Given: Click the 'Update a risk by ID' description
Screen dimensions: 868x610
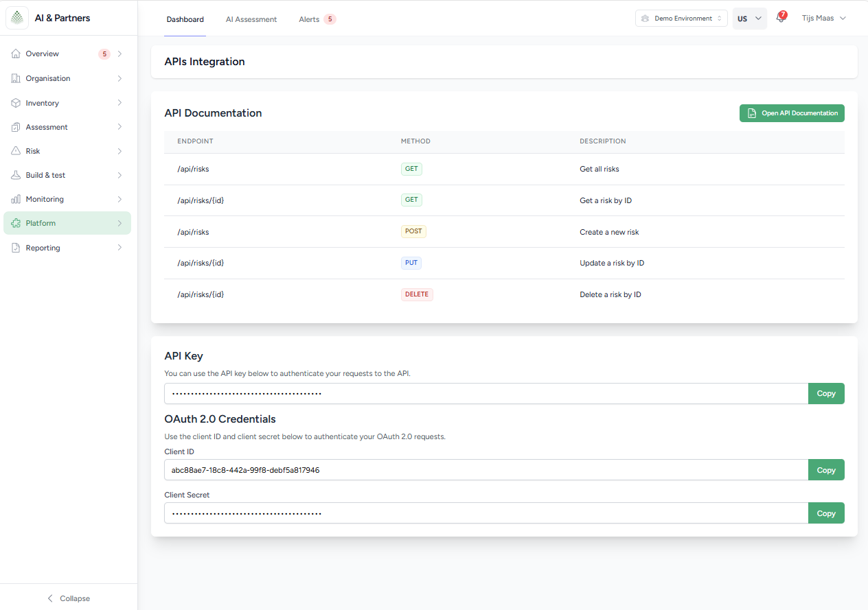Looking at the screenshot, I should point(612,263).
